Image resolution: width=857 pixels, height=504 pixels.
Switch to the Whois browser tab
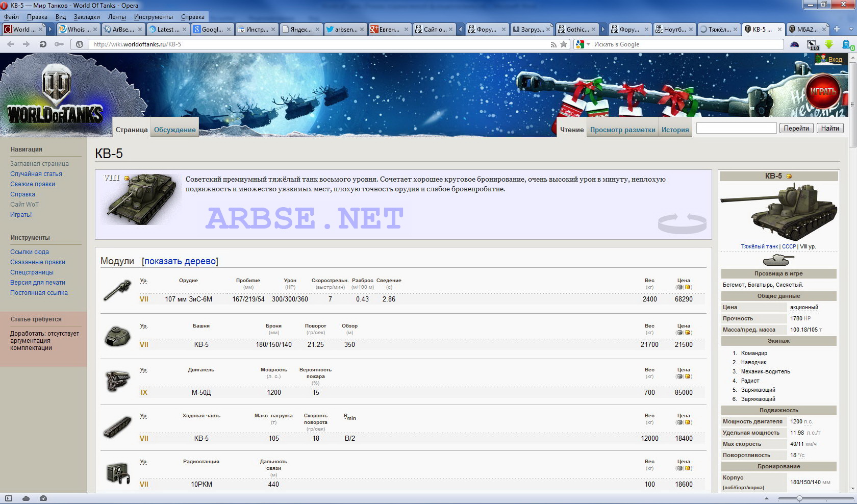click(78, 30)
